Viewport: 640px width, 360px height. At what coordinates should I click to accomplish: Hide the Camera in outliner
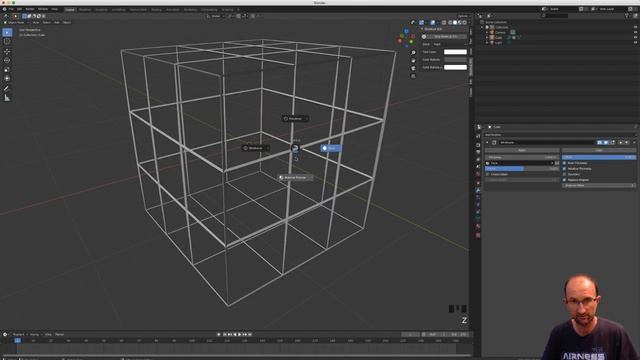pos(636,32)
